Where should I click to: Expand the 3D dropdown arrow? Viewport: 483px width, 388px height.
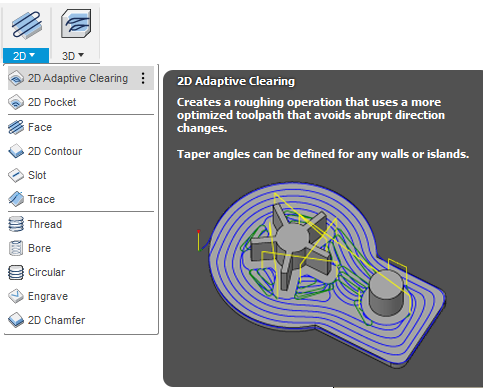click(81, 55)
